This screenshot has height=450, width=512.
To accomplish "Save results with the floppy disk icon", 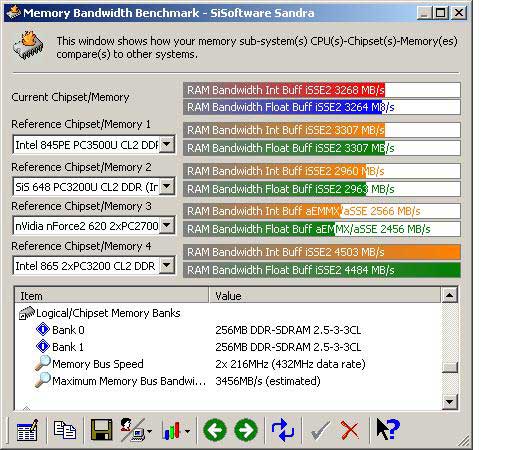I will tap(102, 430).
